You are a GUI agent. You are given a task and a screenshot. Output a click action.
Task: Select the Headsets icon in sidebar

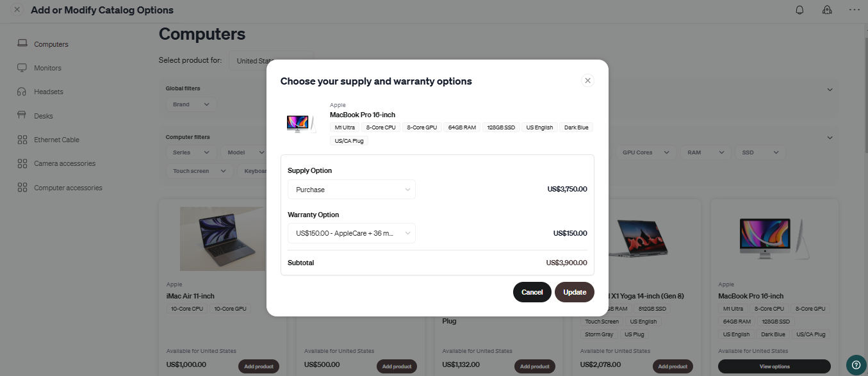[22, 92]
